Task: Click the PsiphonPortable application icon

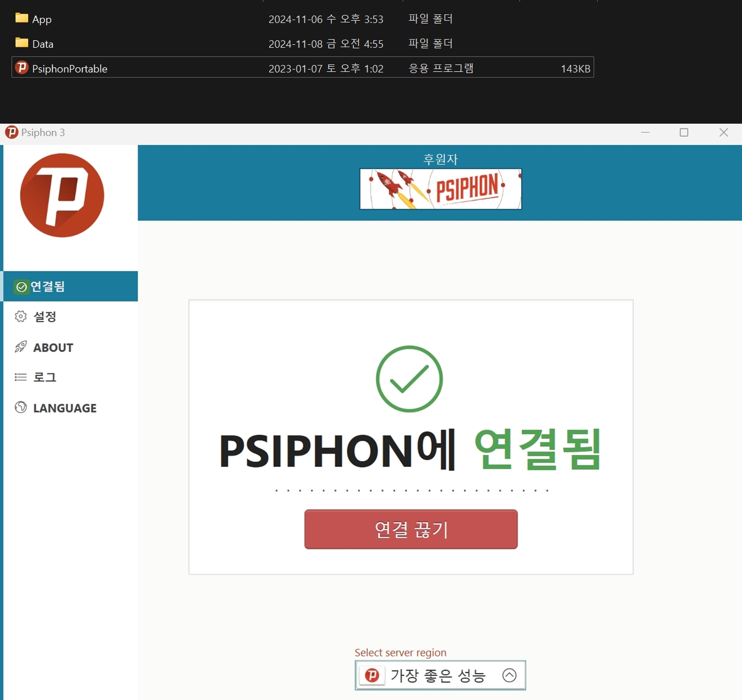Action: [x=22, y=68]
